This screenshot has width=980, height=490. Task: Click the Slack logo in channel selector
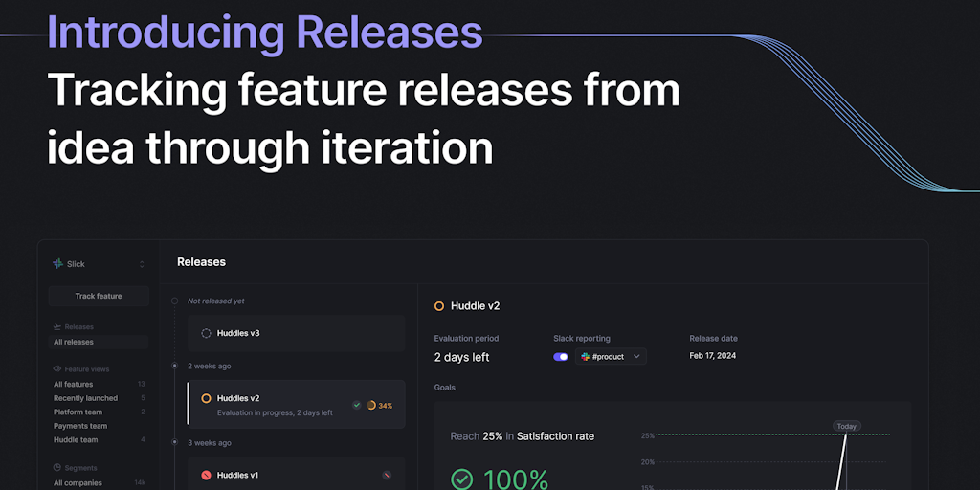(586, 356)
